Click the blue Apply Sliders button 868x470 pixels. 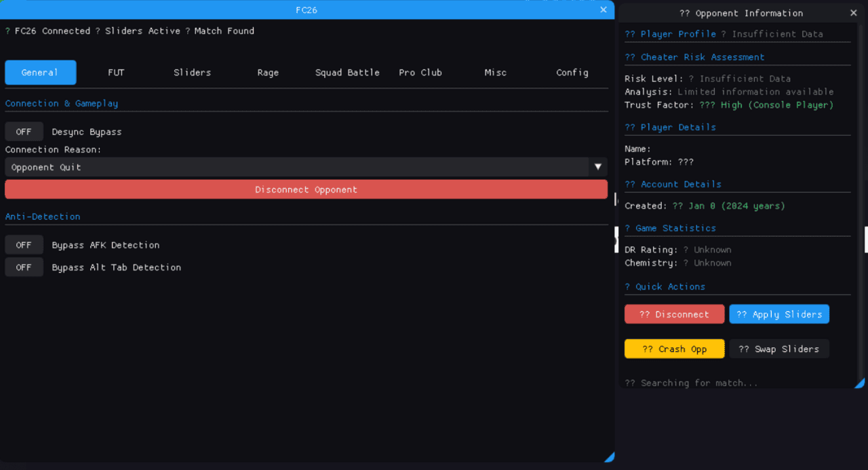(x=778, y=314)
